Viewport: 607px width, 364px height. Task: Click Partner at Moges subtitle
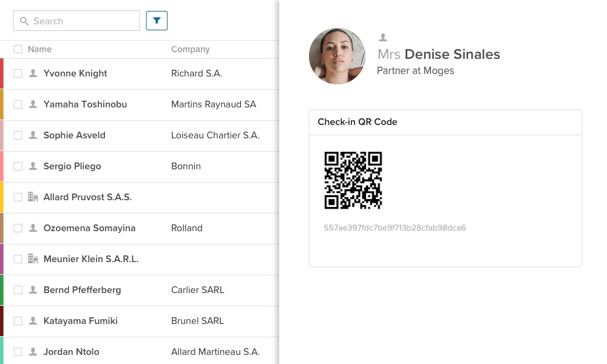[x=415, y=71]
